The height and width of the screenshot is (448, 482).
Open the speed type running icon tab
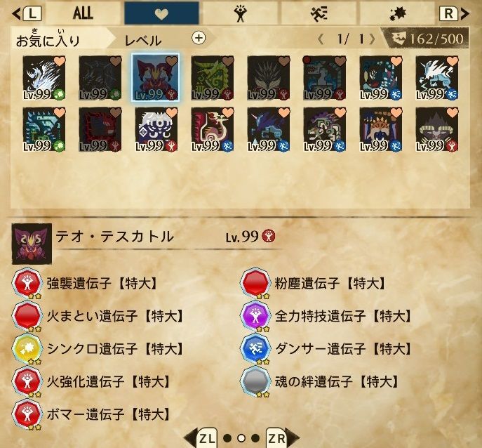point(319,13)
